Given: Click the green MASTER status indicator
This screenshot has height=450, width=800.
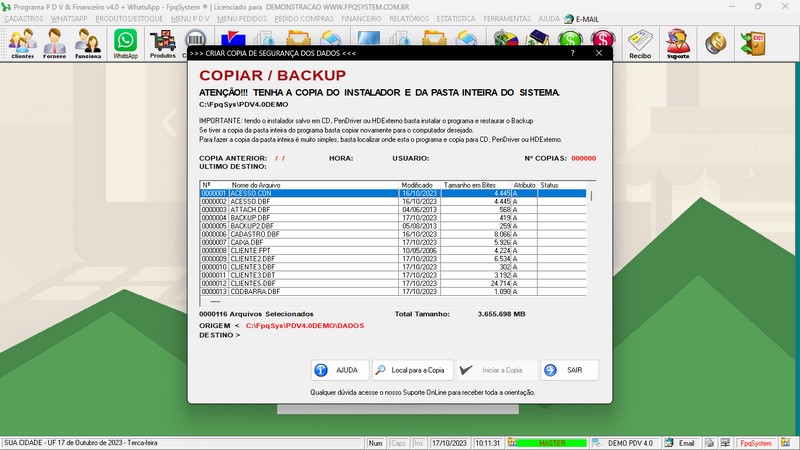Looking at the screenshot, I should coord(552,443).
